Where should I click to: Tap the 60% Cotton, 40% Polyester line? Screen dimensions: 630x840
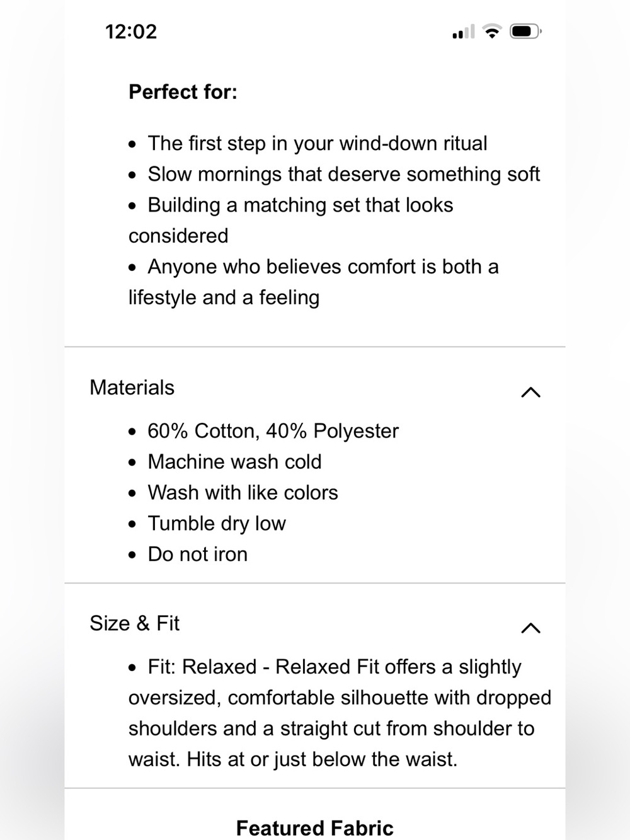coord(273,431)
